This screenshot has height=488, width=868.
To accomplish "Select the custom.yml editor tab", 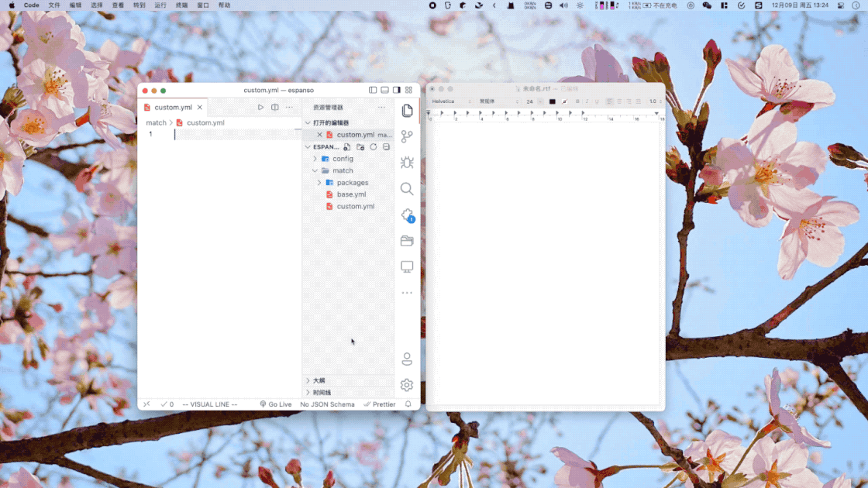I will pyautogui.click(x=173, y=108).
